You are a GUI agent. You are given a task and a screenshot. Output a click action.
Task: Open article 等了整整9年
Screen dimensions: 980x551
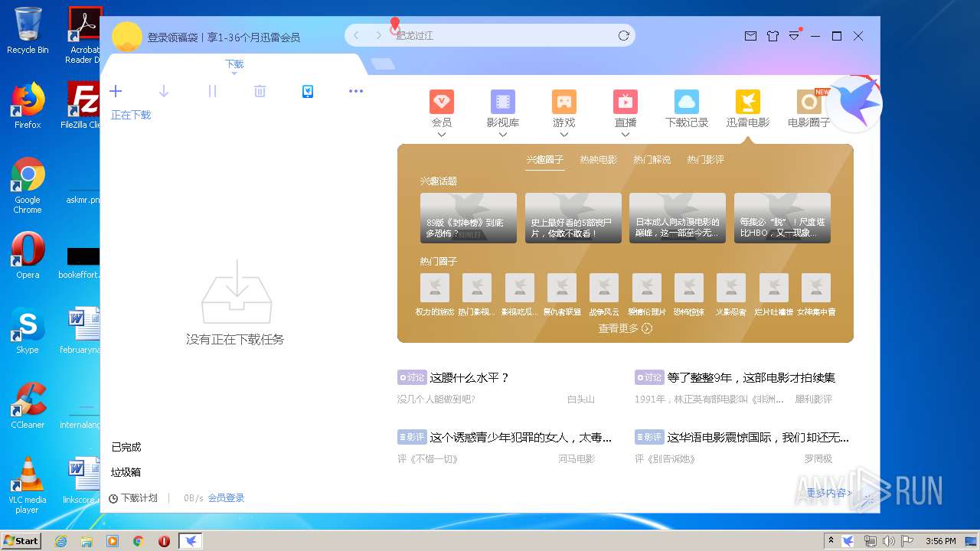(751, 377)
